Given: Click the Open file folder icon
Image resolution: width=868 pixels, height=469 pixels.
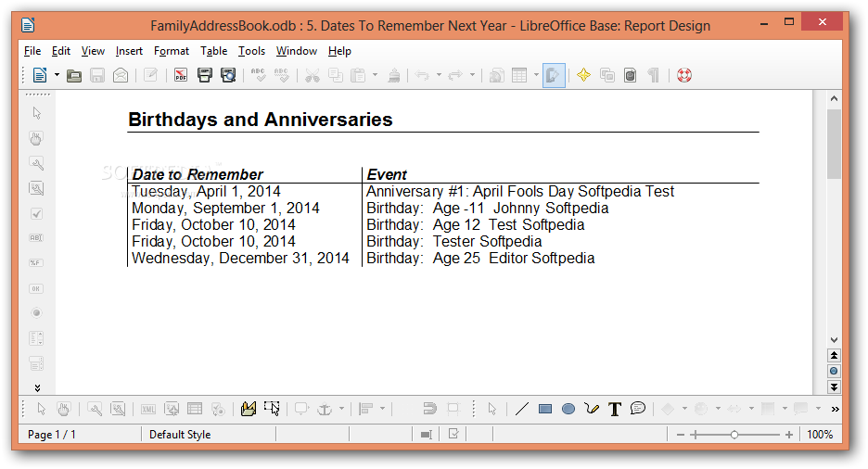Looking at the screenshot, I should (74, 75).
